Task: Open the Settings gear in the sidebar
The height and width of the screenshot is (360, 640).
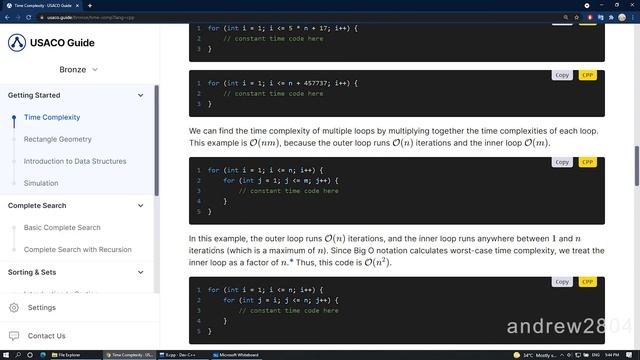Action: click(14, 307)
